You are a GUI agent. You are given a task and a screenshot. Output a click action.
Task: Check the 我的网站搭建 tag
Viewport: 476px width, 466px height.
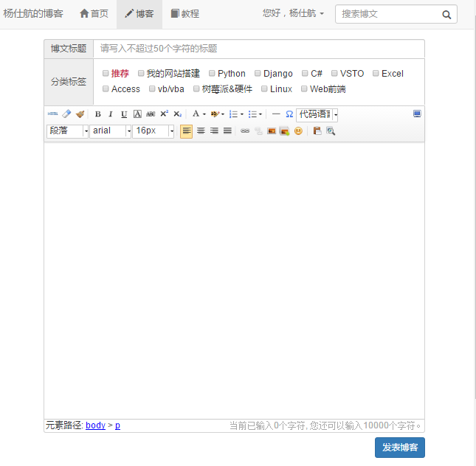[x=141, y=73]
